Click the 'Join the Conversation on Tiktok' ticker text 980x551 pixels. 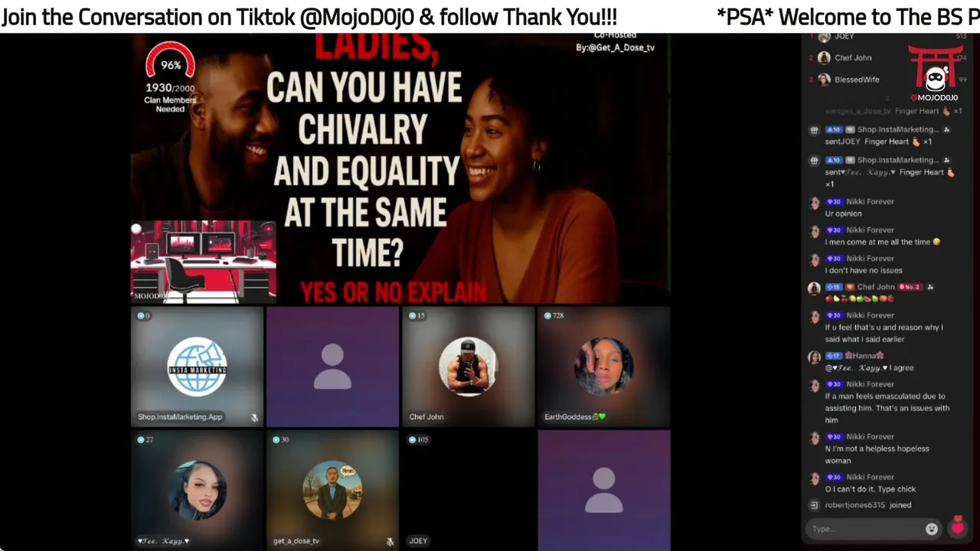tap(309, 17)
